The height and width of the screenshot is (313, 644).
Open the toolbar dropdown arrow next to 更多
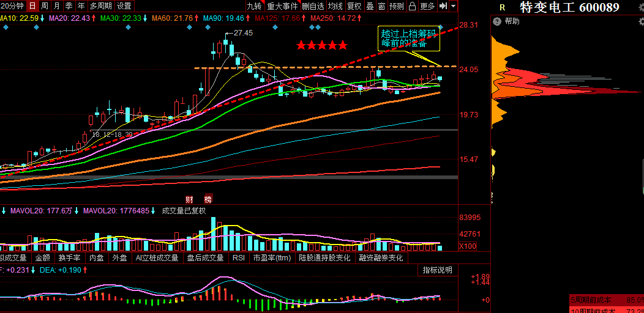(453, 6)
